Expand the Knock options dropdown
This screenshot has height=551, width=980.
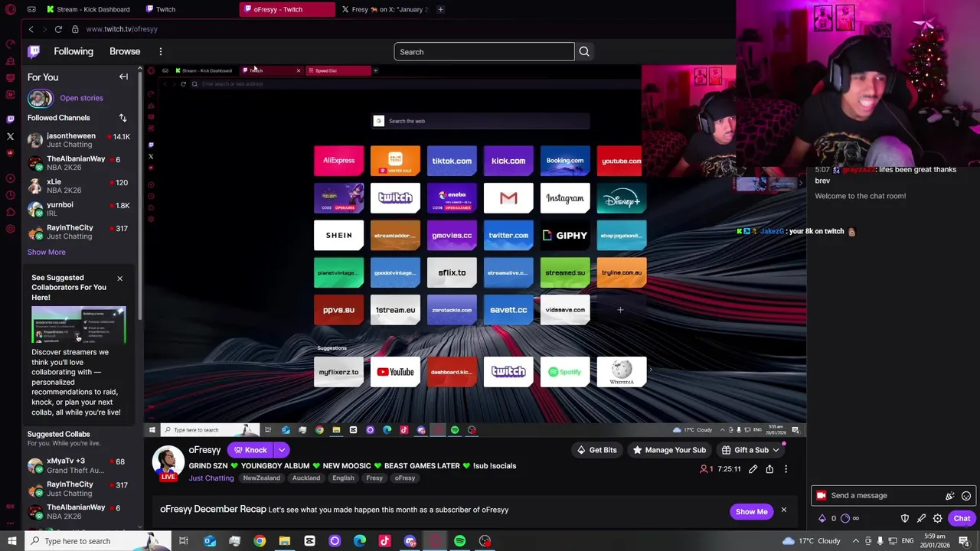point(282,450)
